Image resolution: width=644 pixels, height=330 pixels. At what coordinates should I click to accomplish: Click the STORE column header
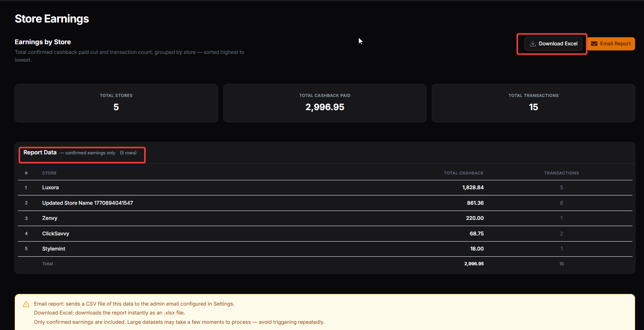pos(49,173)
